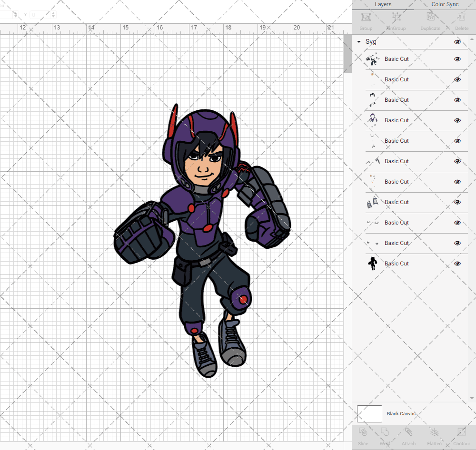Switch to the Layers tab
Screen dimensions: 476x450
point(383,5)
